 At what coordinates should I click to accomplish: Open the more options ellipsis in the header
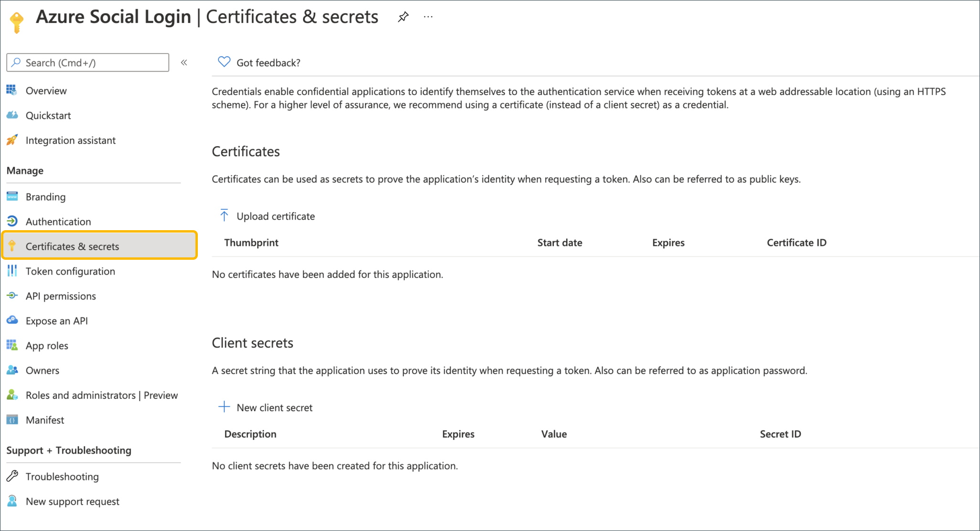pos(428,17)
